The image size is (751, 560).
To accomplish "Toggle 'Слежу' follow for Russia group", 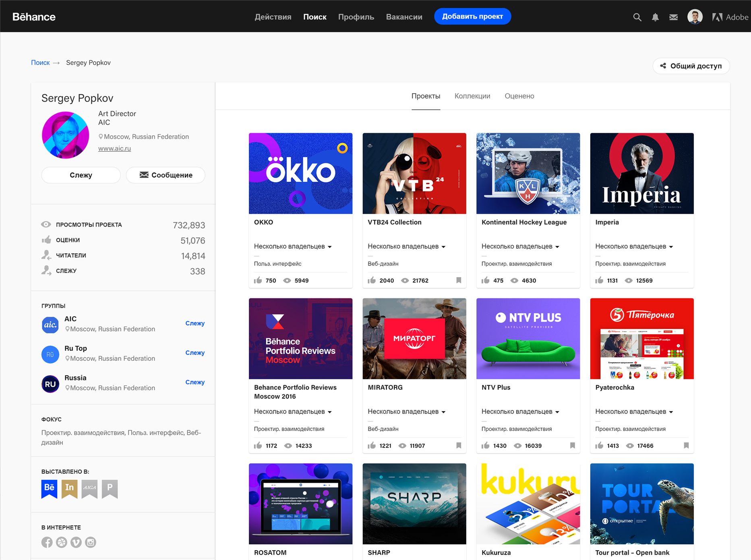I will tap(195, 382).
